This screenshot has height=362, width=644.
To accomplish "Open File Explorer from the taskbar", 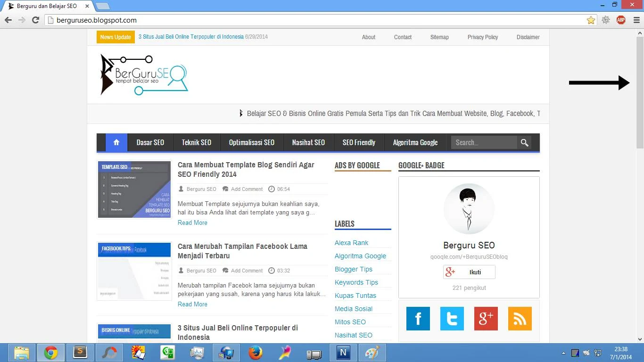I will 22,353.
